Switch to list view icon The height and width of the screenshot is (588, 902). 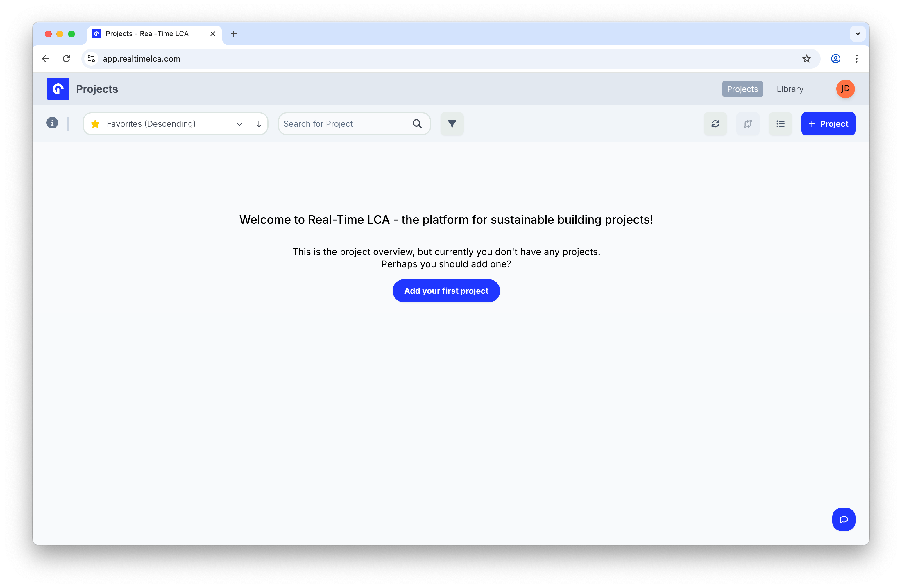pyautogui.click(x=780, y=123)
